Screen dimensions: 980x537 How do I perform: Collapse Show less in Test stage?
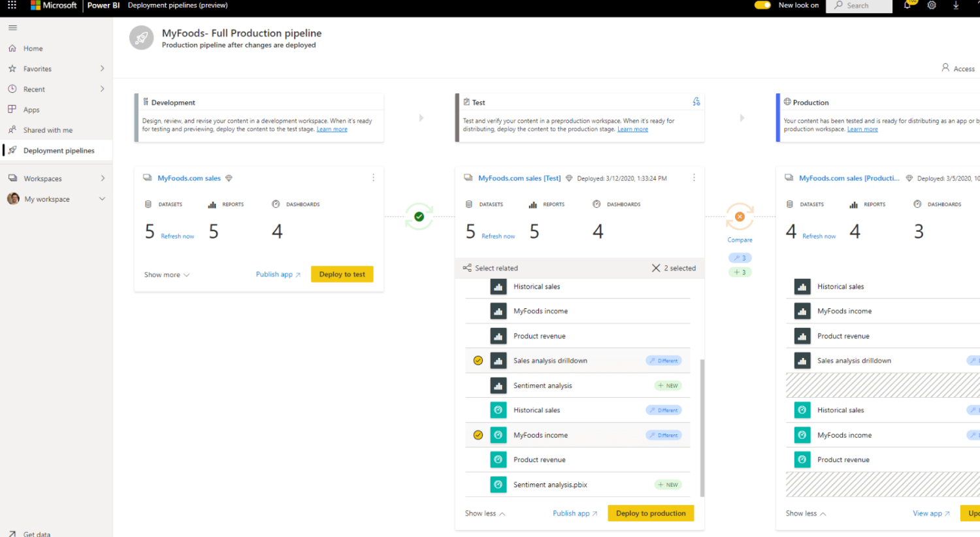485,513
